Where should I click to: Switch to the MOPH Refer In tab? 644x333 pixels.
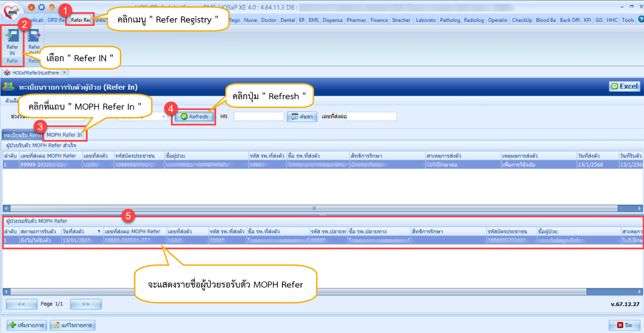tap(64, 135)
